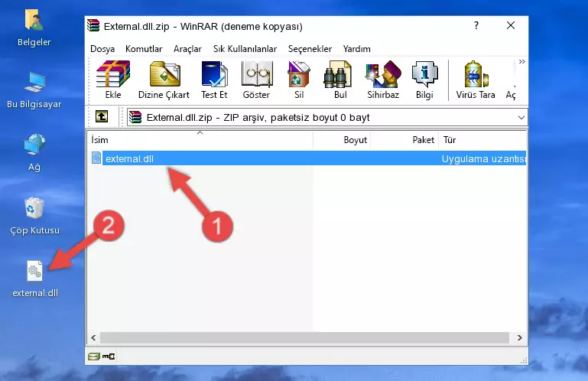Select the external.dll file on the desktop
The image size is (588, 381).
(x=35, y=279)
